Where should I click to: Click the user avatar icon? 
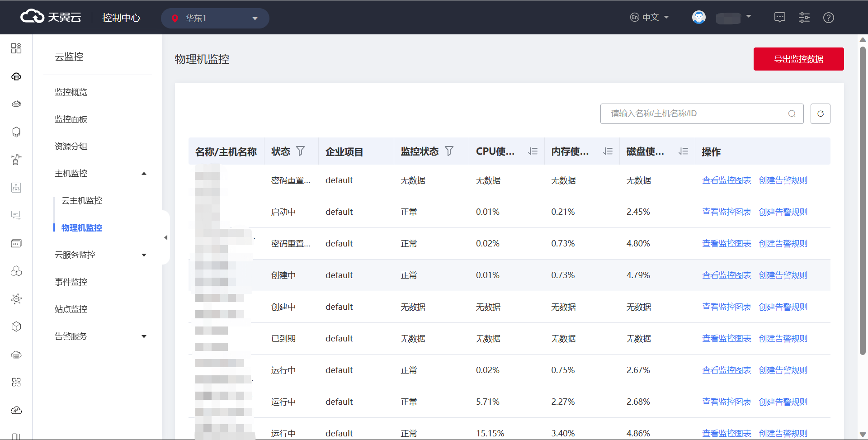pyautogui.click(x=698, y=18)
